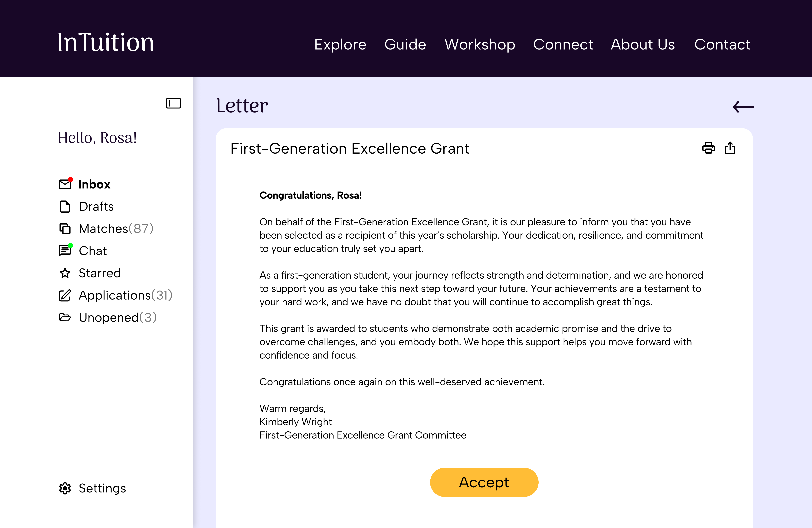Open Settings label in sidebar

point(102,488)
